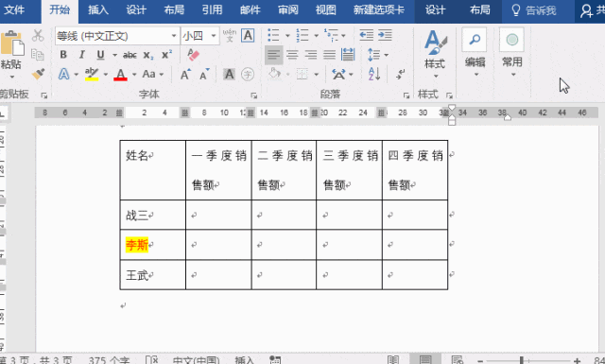Click the Clear Formatting eraser icon
This screenshot has height=364, width=605.
pyautogui.click(x=193, y=55)
